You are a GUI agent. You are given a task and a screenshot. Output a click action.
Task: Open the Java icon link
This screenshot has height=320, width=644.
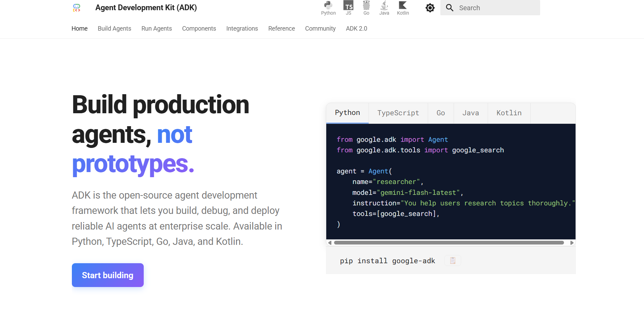click(x=384, y=8)
